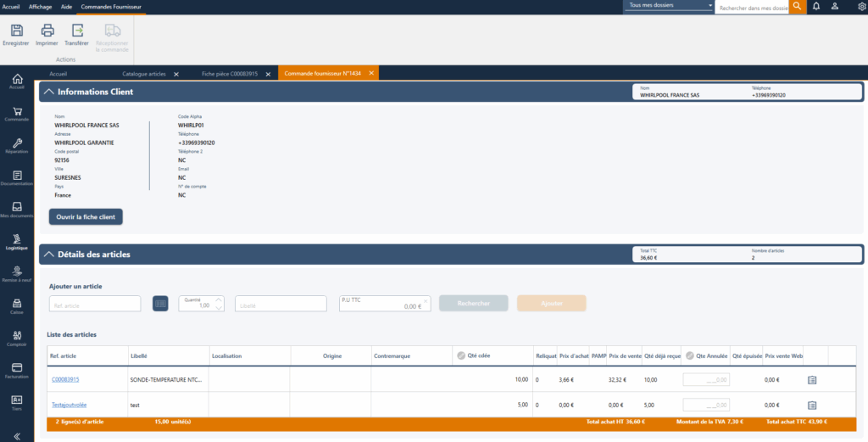Click the Enregistrer save icon

(16, 31)
